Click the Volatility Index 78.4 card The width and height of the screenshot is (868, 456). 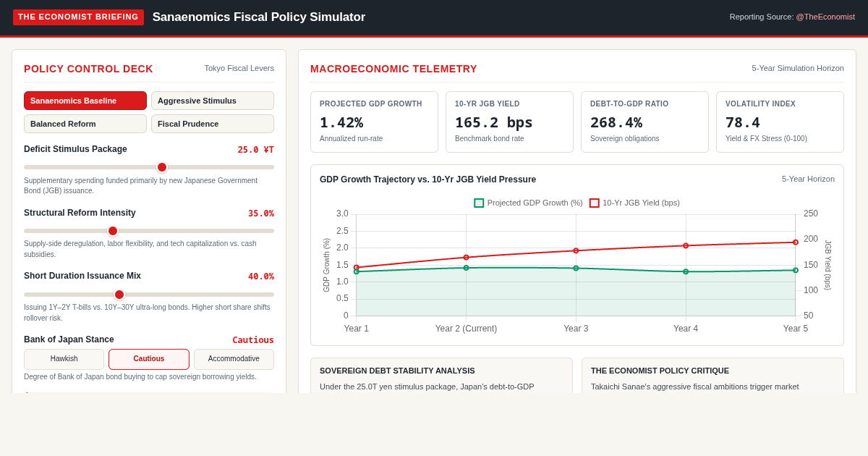pyautogui.click(x=780, y=122)
